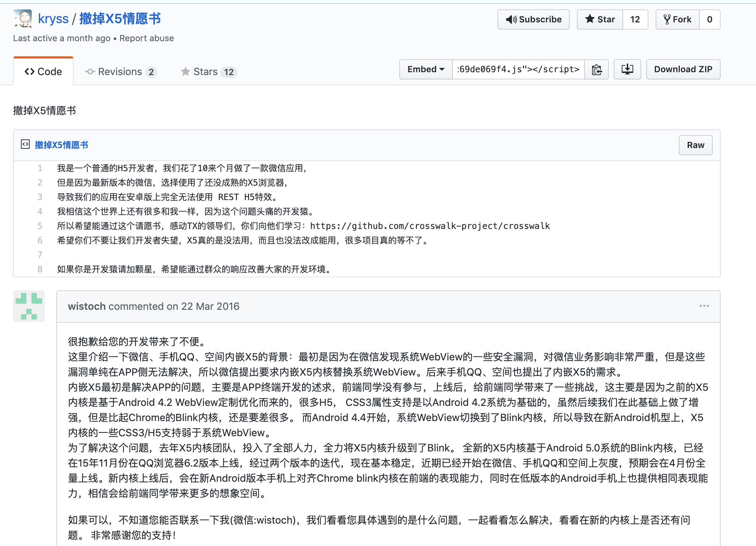Click wistoch commenter avatar
The image size is (756, 546).
pos(29,306)
